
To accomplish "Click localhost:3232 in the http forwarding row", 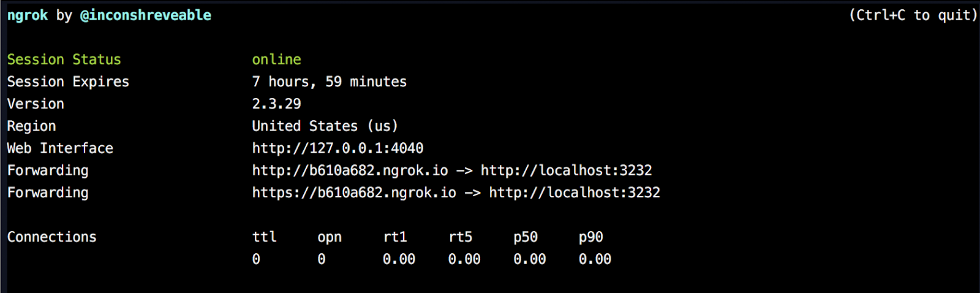I will point(567,170).
